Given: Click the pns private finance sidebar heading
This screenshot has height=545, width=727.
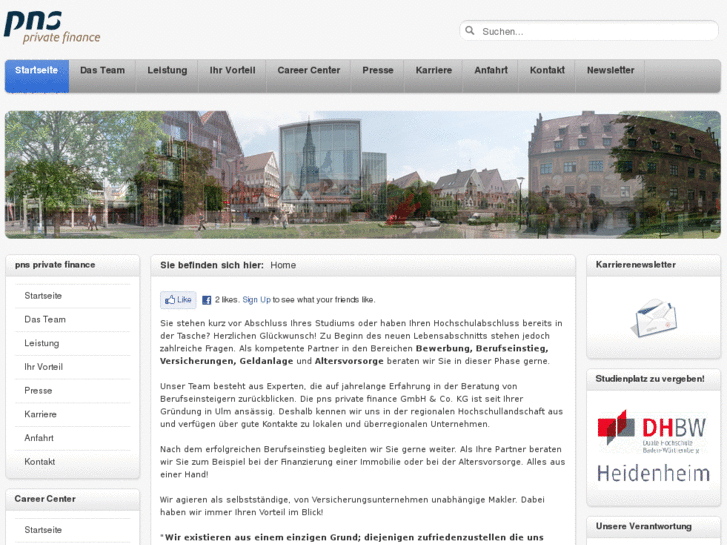Looking at the screenshot, I should (x=55, y=265).
